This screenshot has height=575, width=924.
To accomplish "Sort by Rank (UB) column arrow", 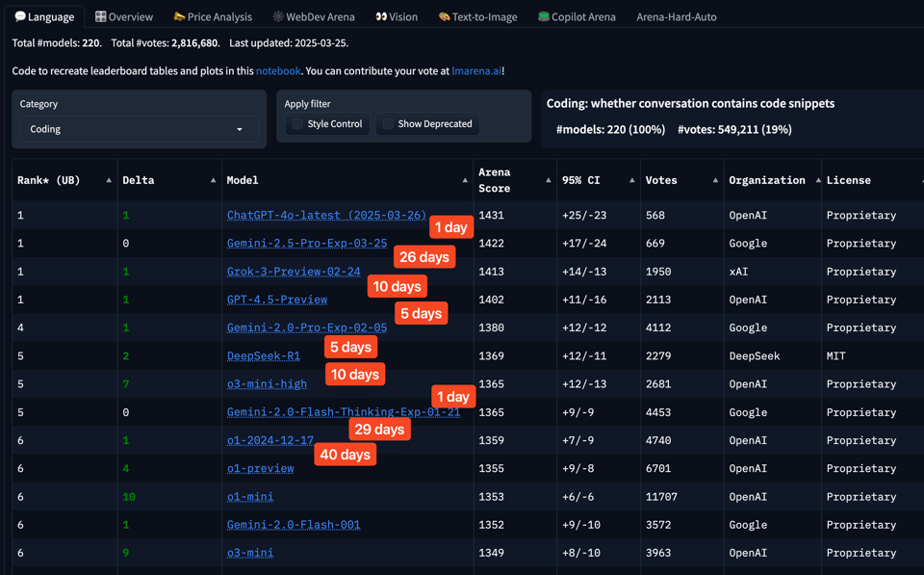I will [109, 180].
